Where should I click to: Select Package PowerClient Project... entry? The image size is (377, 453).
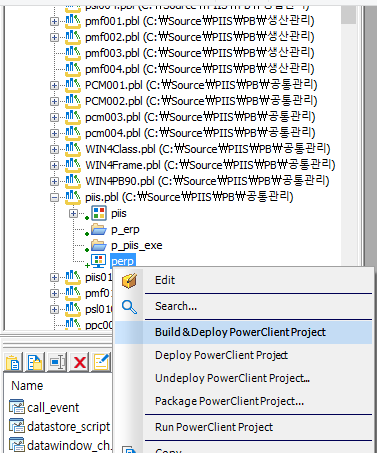244,401
